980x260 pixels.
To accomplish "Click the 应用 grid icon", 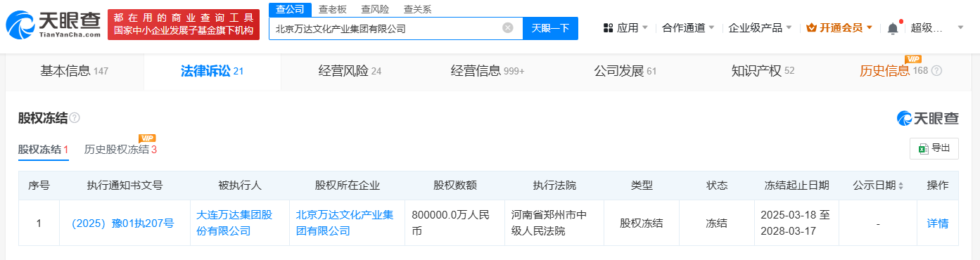I will [x=608, y=28].
